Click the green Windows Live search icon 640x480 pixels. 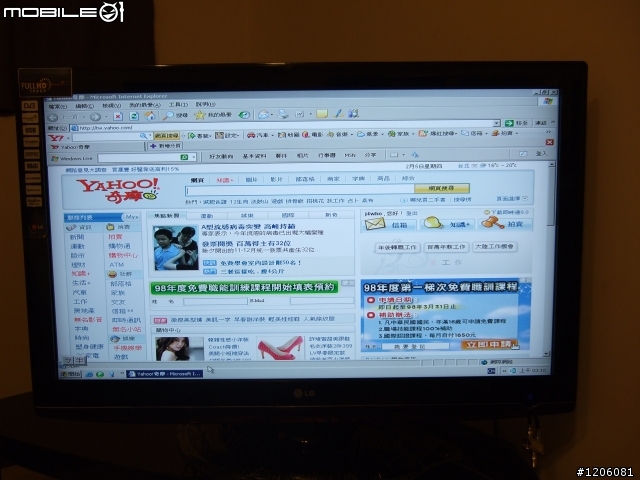pyautogui.click(x=184, y=157)
